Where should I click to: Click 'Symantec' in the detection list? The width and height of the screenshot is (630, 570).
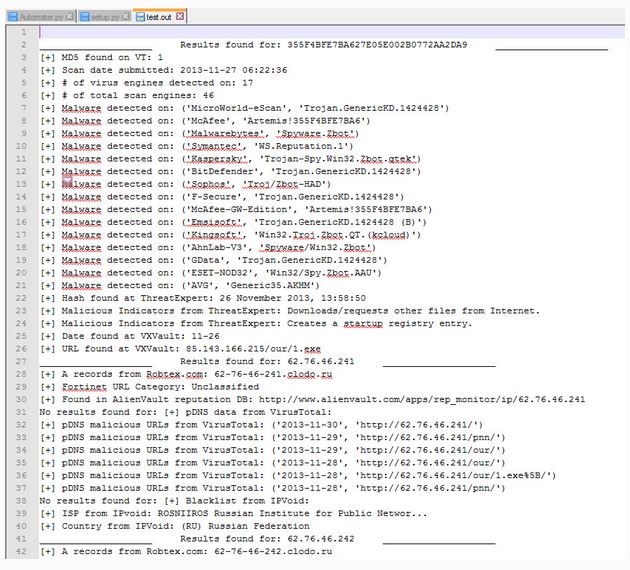(x=213, y=146)
